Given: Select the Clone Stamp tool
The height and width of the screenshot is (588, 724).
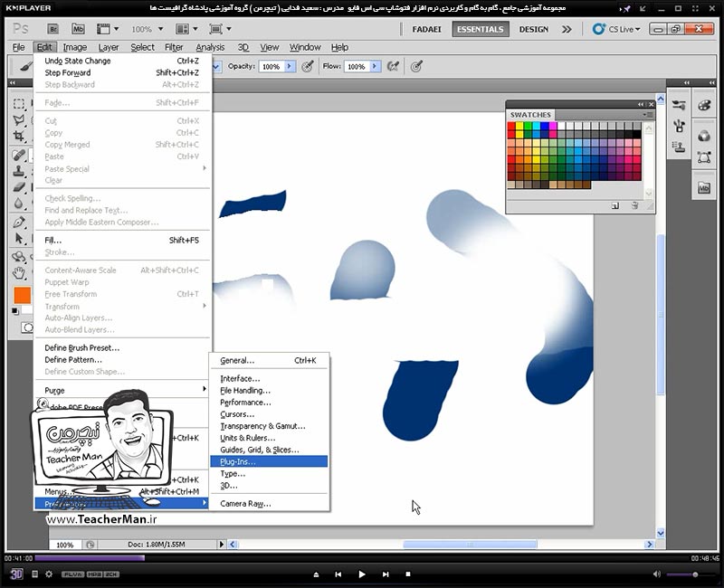Looking at the screenshot, I should 18,171.
